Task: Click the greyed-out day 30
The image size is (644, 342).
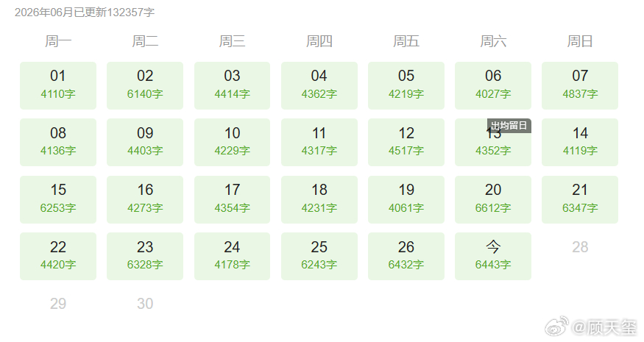Action: tap(145, 304)
